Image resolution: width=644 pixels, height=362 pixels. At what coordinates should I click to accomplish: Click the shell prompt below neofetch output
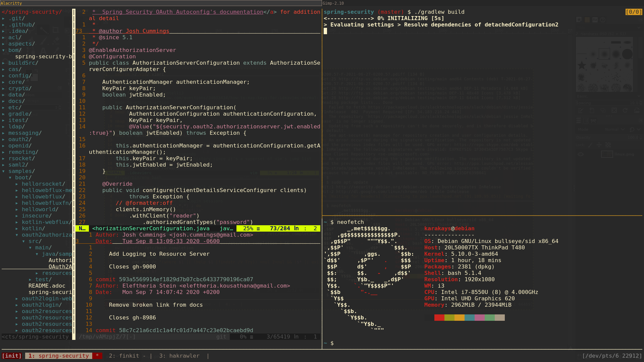(x=329, y=343)
